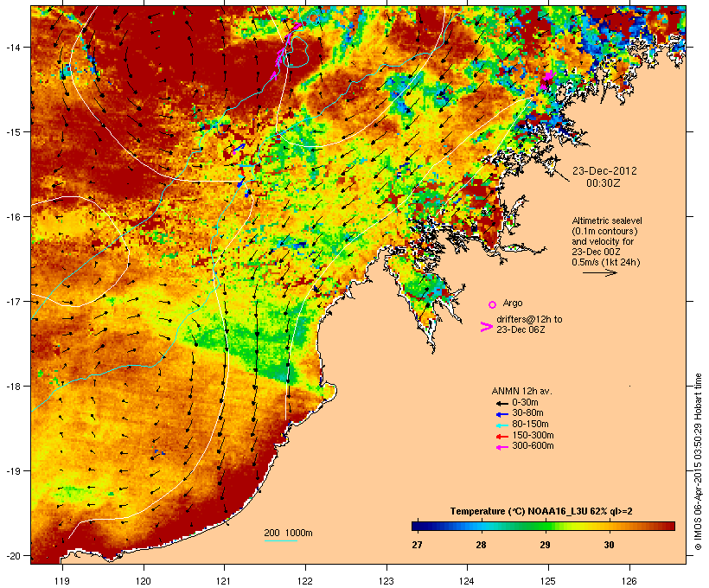Click the longitude axis label 125
This screenshot has height=588, width=709.
click(548, 581)
